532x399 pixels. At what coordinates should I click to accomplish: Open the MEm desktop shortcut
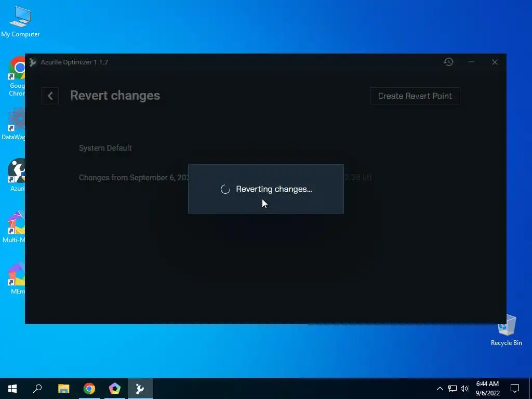pyautogui.click(x=17, y=278)
